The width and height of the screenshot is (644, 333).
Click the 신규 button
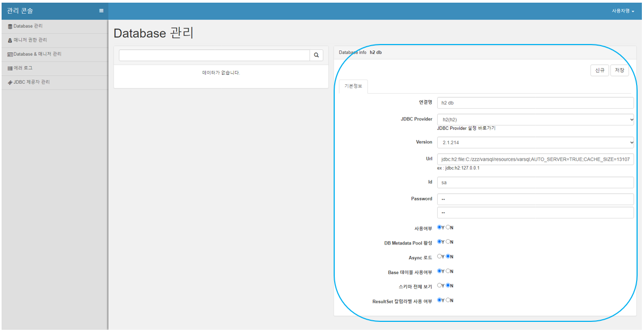click(599, 71)
